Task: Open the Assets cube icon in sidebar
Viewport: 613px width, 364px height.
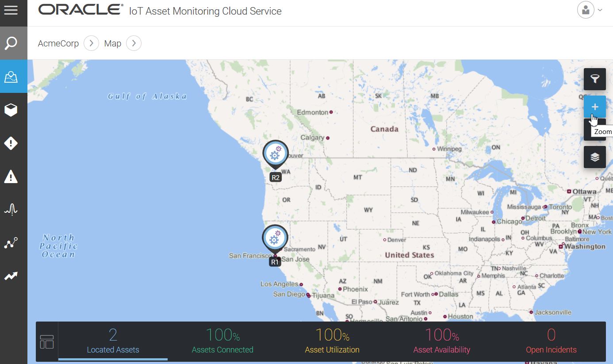Action: pyautogui.click(x=11, y=110)
